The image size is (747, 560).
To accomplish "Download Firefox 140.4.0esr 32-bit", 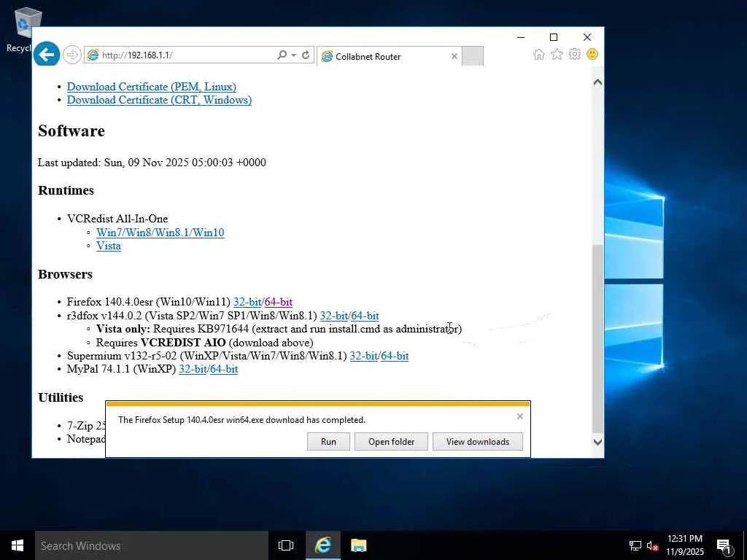I will click(x=247, y=302).
